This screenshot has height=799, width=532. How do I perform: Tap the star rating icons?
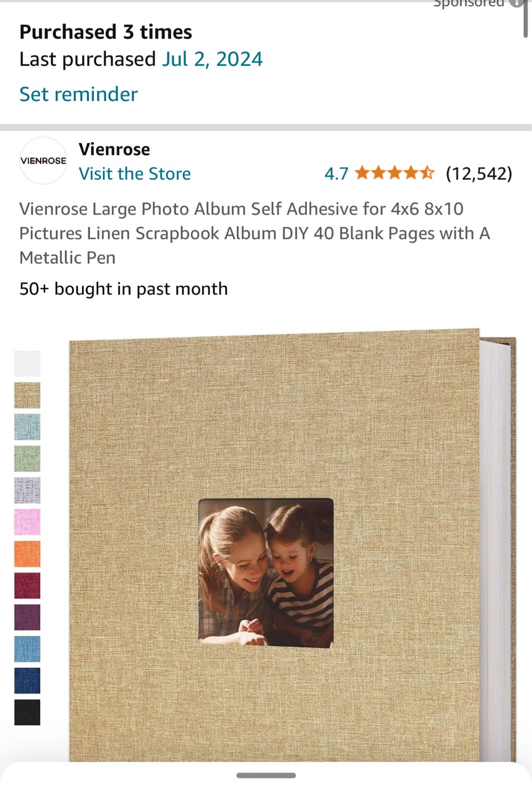(394, 173)
